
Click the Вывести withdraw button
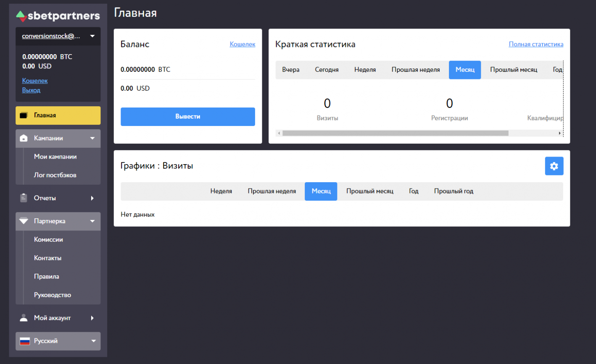click(x=188, y=117)
